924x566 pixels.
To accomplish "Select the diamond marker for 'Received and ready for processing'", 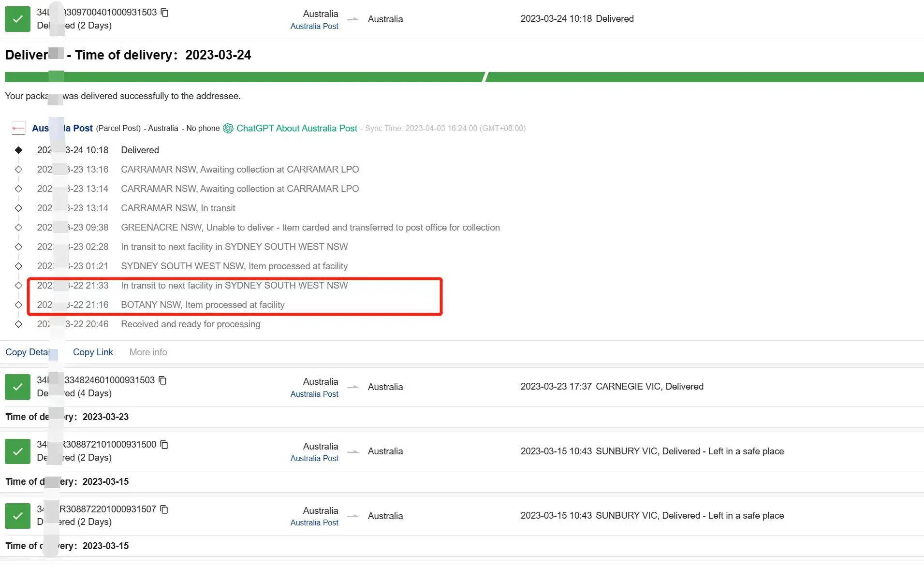I will (x=18, y=324).
